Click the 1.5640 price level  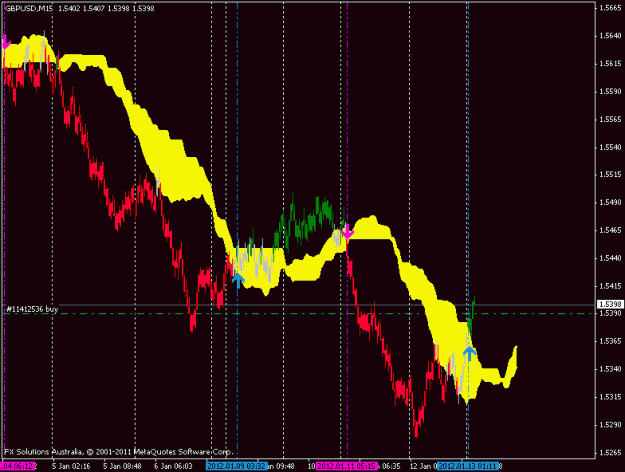[610, 36]
